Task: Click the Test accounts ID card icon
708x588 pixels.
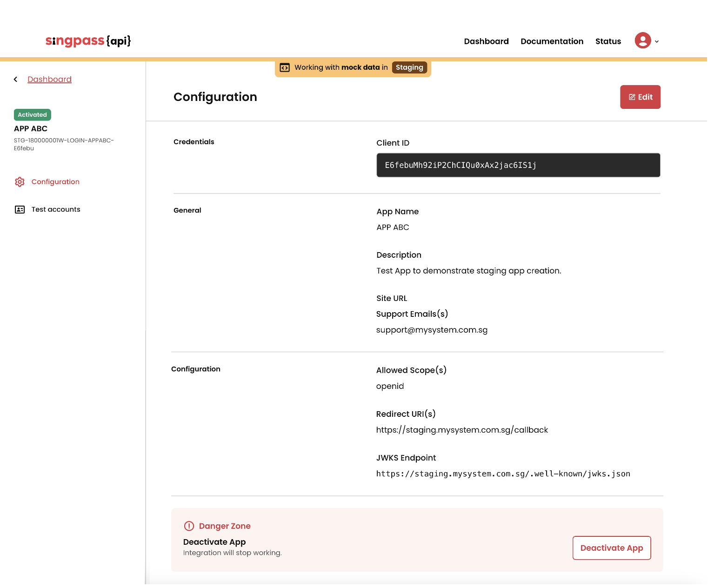Action: click(20, 210)
